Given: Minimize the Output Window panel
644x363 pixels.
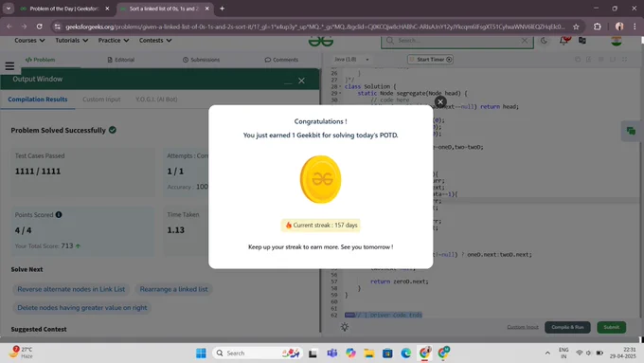Looking at the screenshot, I should tap(288, 82).
